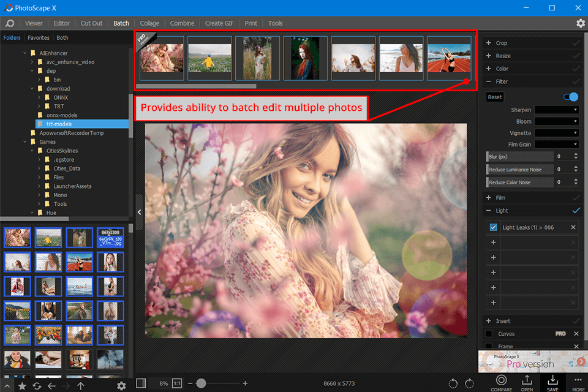
Task: Switch to the Collage tab
Action: pyautogui.click(x=149, y=23)
